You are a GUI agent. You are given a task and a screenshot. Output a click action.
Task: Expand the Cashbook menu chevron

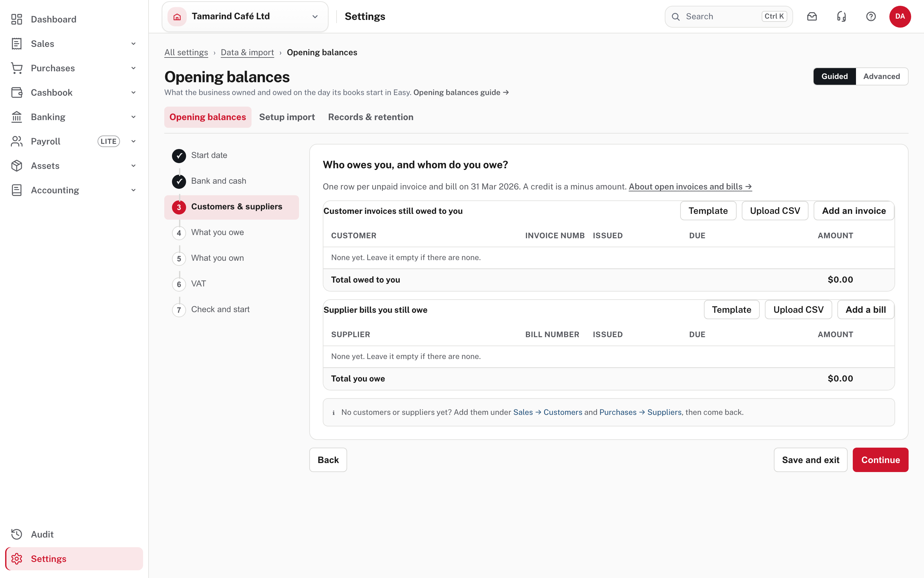point(134,92)
